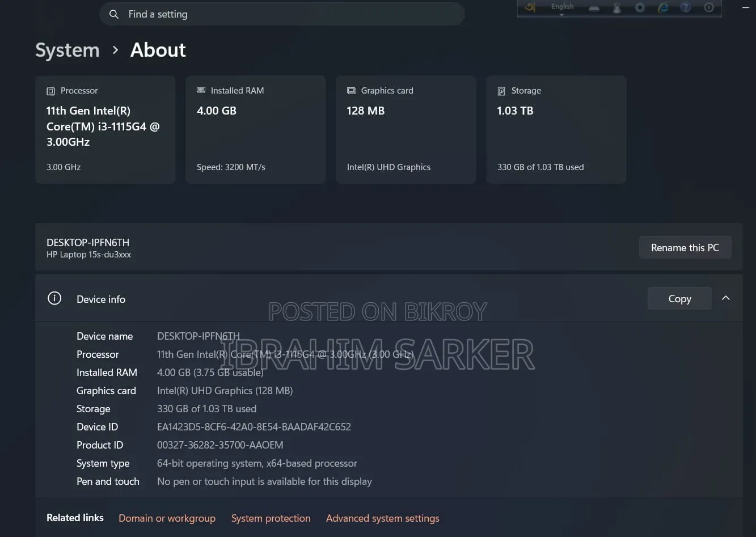The width and height of the screenshot is (756, 537).
Task: Select the Installed RAM 3.75 GB usable value
Action: click(210, 373)
